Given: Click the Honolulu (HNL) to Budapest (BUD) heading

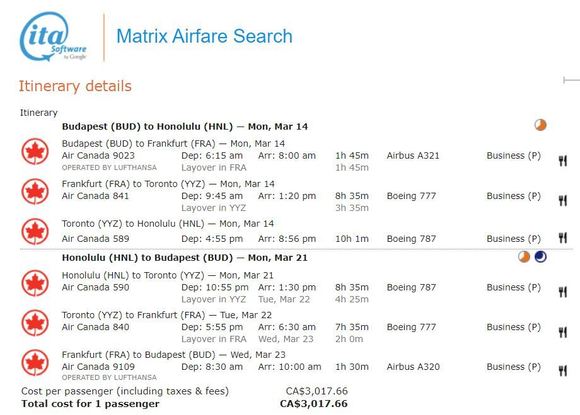Looking at the screenshot, I should [x=185, y=258].
